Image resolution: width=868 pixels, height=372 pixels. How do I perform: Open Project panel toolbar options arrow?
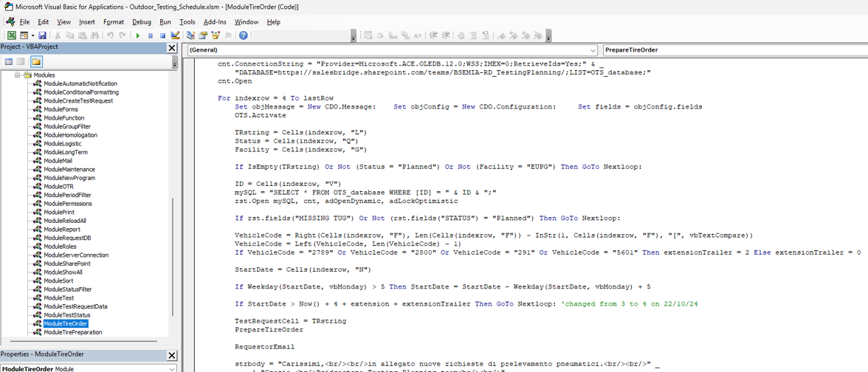coord(175,62)
